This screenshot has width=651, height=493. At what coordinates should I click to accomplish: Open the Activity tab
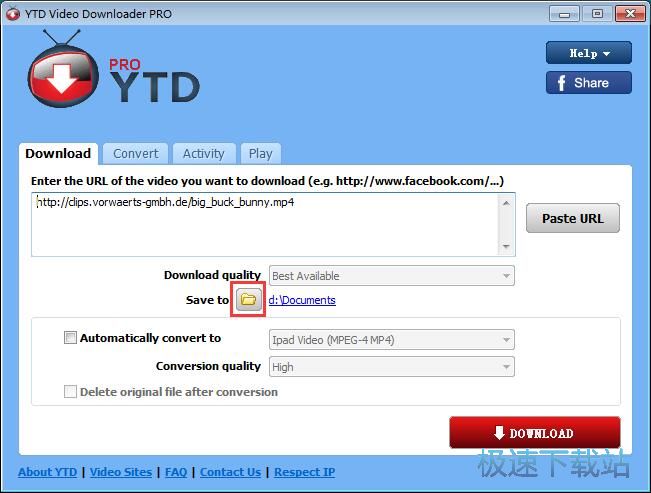tap(204, 154)
